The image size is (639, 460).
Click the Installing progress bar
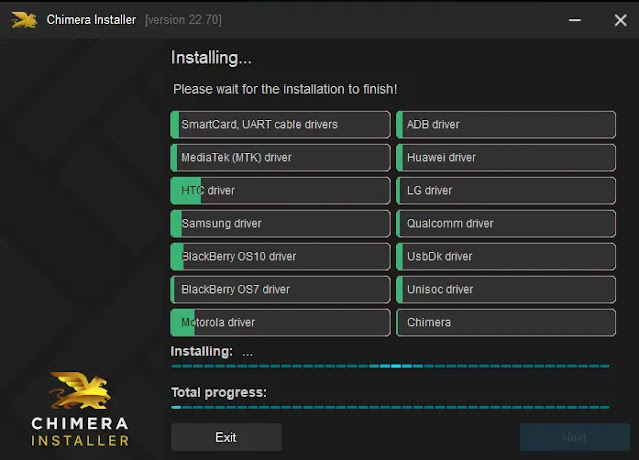coord(390,366)
